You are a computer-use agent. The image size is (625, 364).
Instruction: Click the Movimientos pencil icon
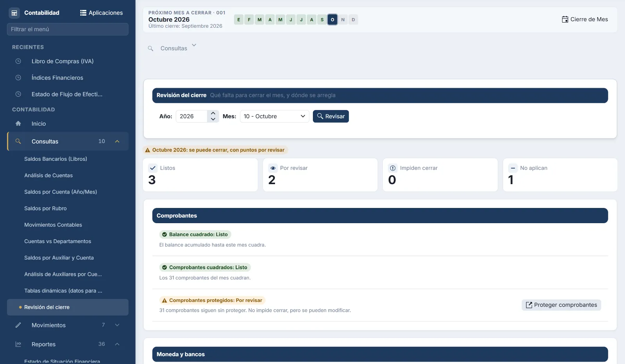coord(18,325)
